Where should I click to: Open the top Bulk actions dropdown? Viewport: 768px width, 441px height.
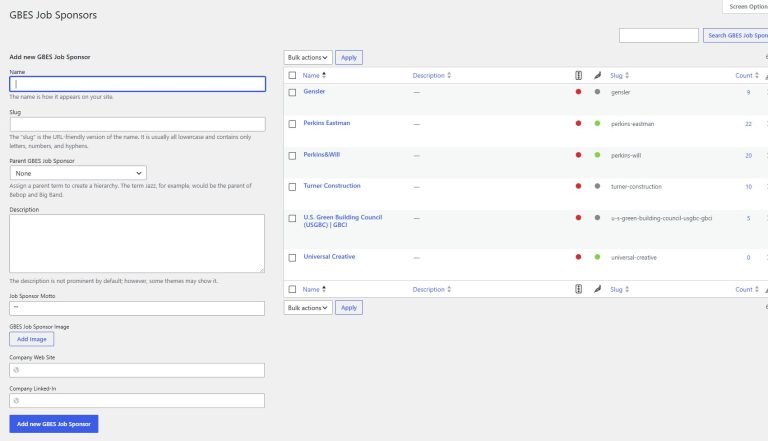point(308,57)
